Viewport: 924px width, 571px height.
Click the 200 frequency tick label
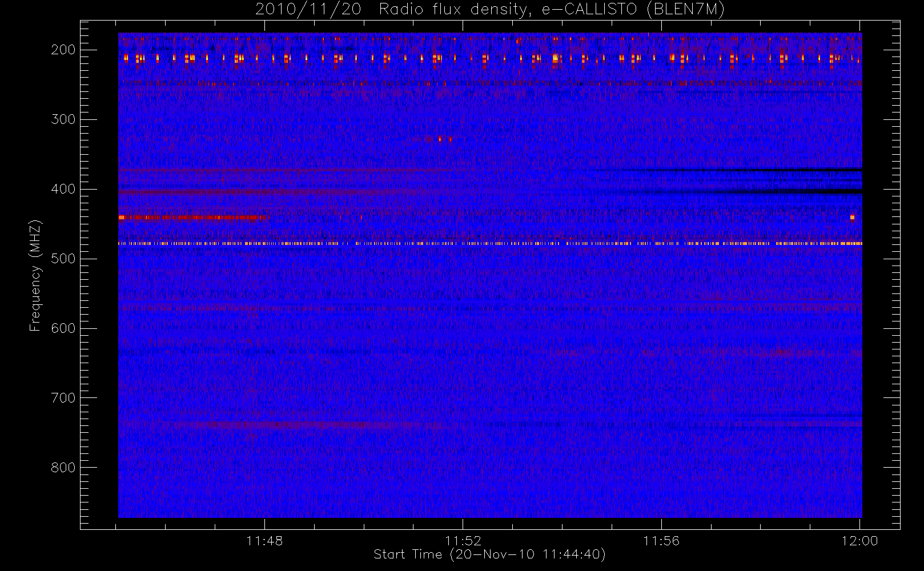point(63,50)
